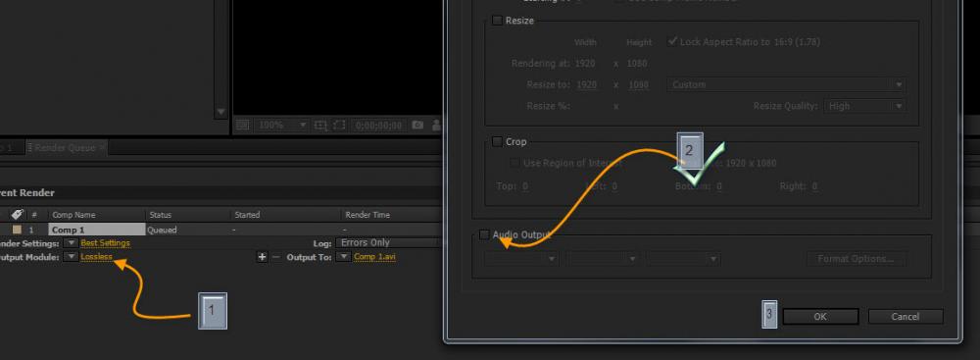Enable the Audio Output checkbox

click(x=484, y=234)
